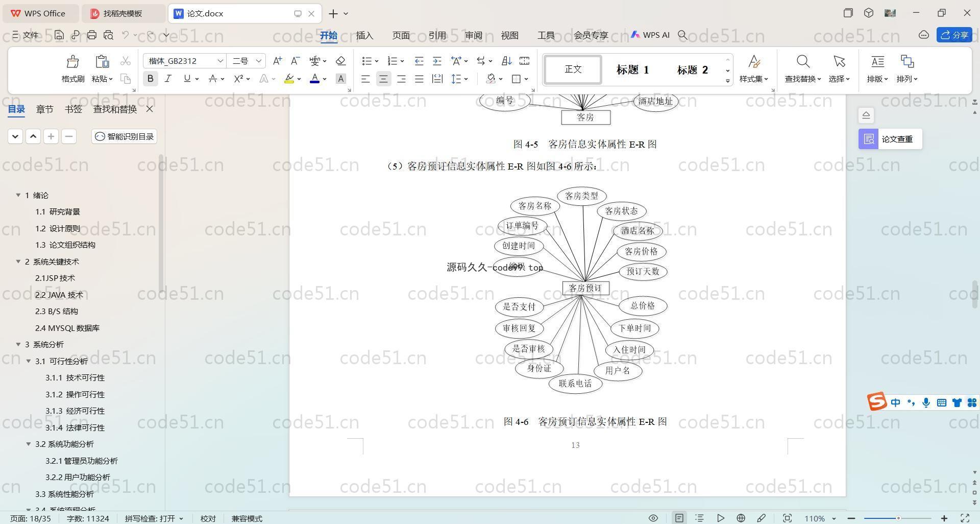Switch to the 章节 navigation tab

point(44,109)
